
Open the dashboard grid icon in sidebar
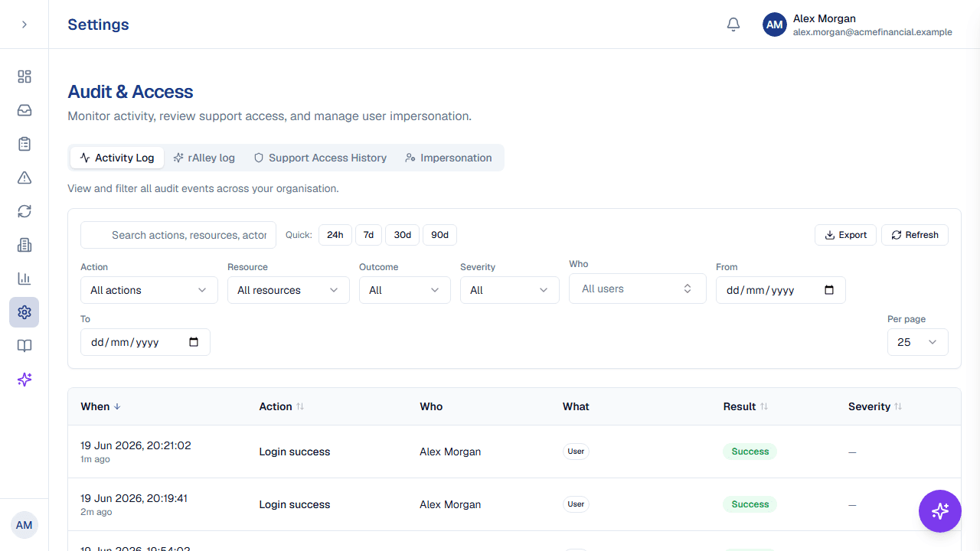pyautogui.click(x=24, y=77)
